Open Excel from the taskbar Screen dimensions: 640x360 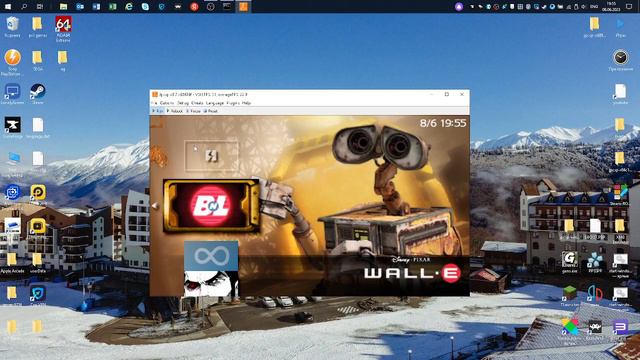(113, 7)
